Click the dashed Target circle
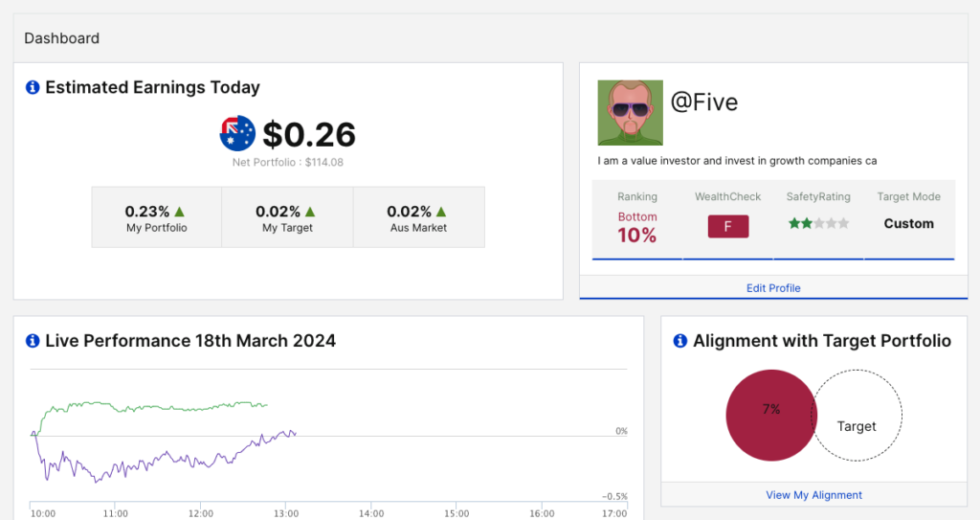 [858, 425]
